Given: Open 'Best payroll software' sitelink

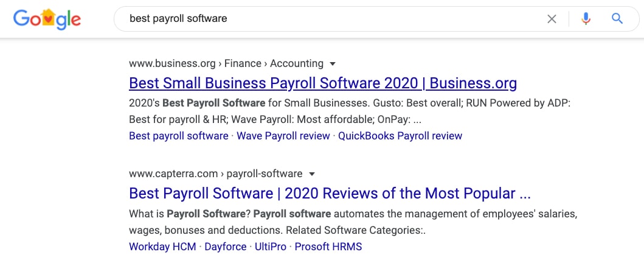Looking at the screenshot, I should (179, 136).
